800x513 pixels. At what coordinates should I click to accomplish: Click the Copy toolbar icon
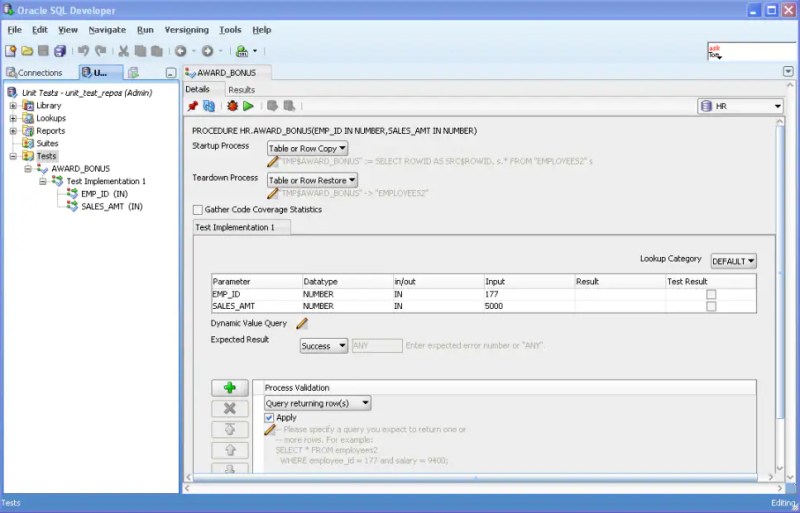click(140, 51)
